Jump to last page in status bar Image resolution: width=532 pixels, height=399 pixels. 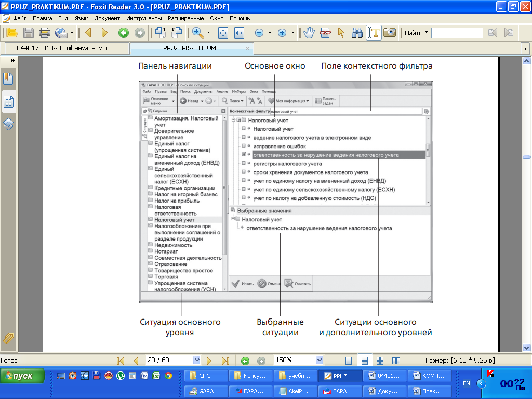click(225, 361)
